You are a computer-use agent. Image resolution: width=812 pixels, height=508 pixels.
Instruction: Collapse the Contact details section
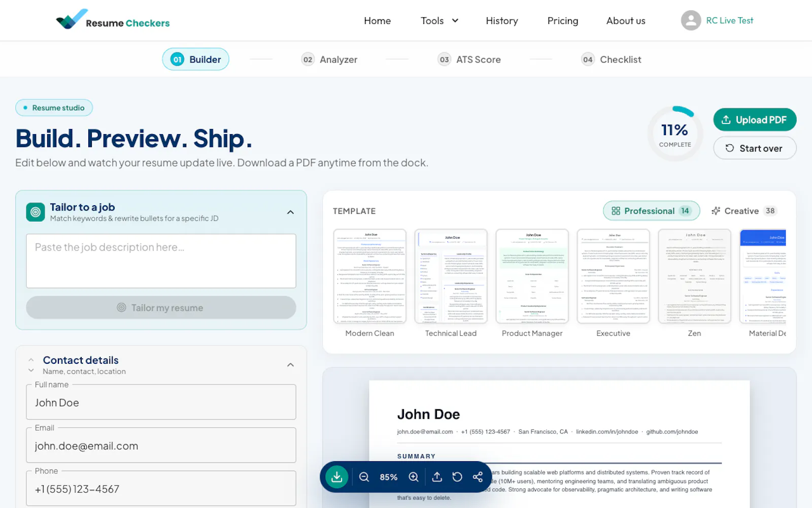click(x=290, y=365)
